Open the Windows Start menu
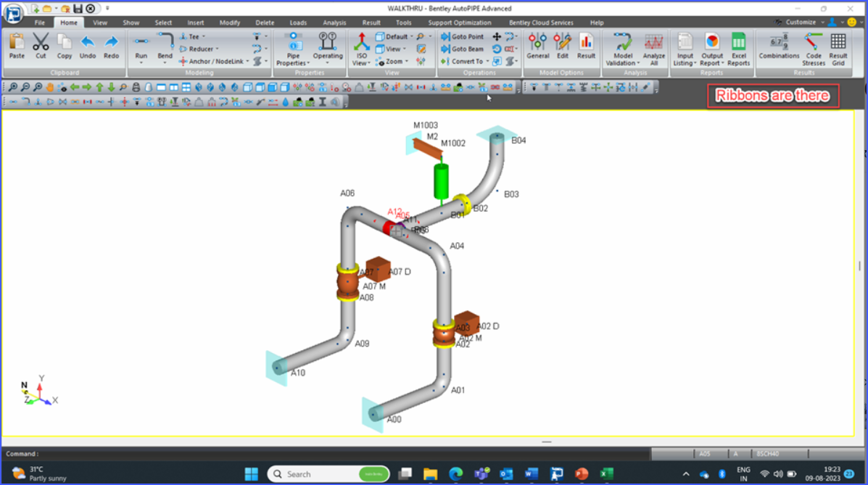The width and height of the screenshot is (868, 485). click(252, 474)
